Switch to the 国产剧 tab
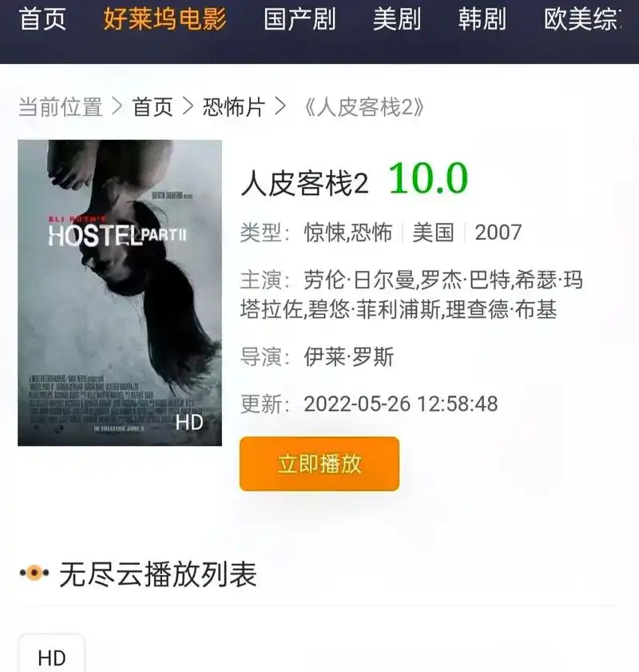The height and width of the screenshot is (672, 639). pyautogui.click(x=300, y=19)
